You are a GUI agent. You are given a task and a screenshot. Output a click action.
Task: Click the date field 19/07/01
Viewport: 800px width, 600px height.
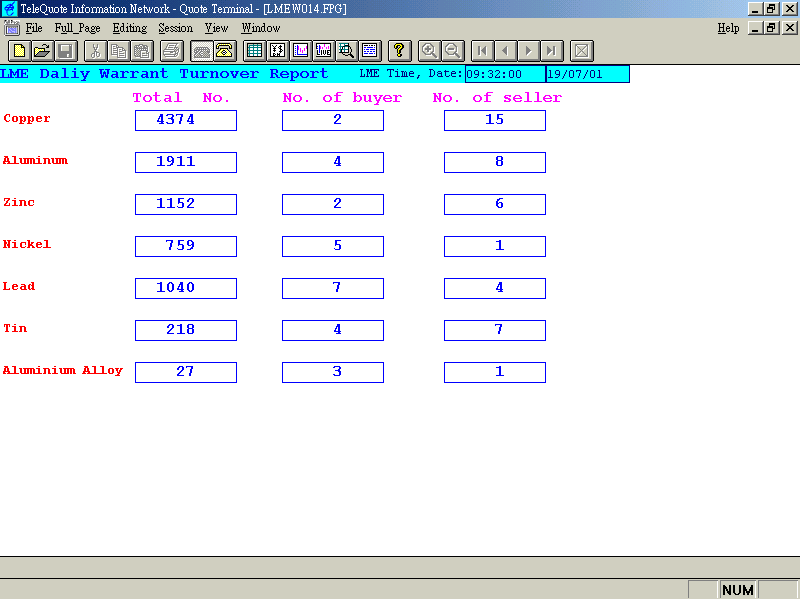pyautogui.click(x=587, y=74)
